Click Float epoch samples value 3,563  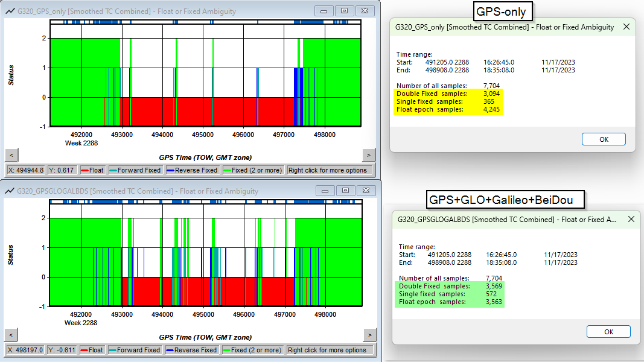tap(494, 302)
